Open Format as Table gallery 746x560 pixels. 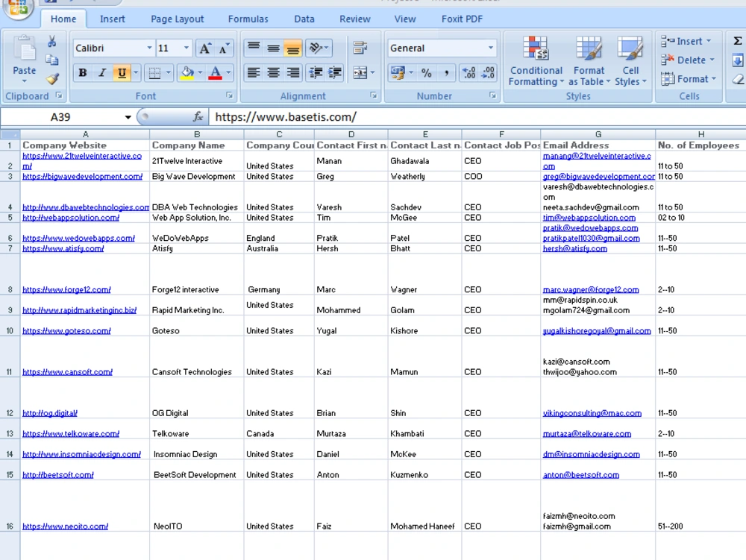point(589,61)
